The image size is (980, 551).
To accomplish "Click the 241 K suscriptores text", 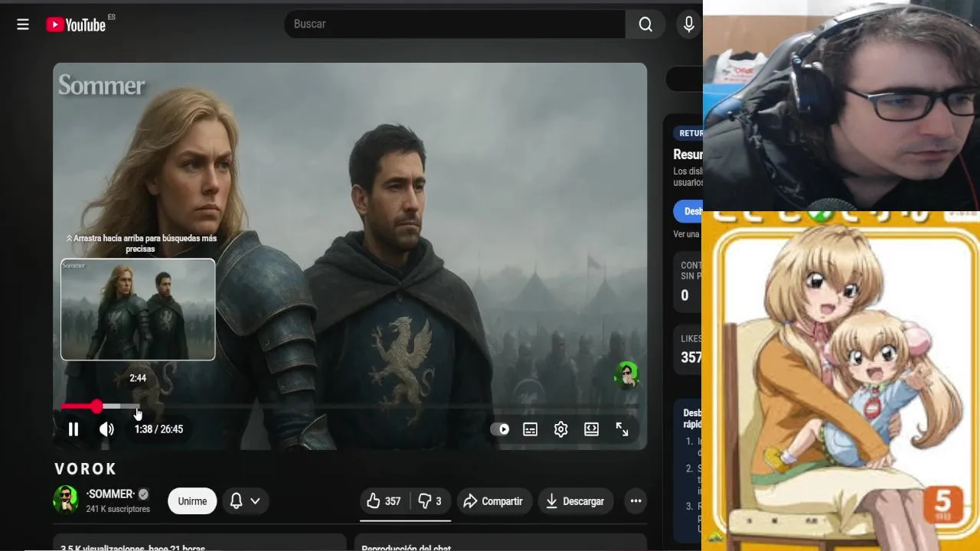I will pos(118,509).
